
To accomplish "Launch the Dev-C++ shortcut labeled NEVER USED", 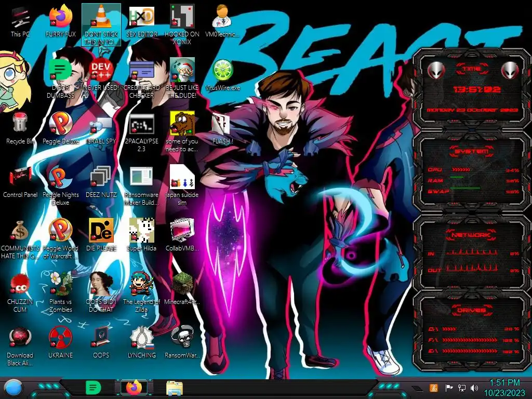I will point(101,75).
